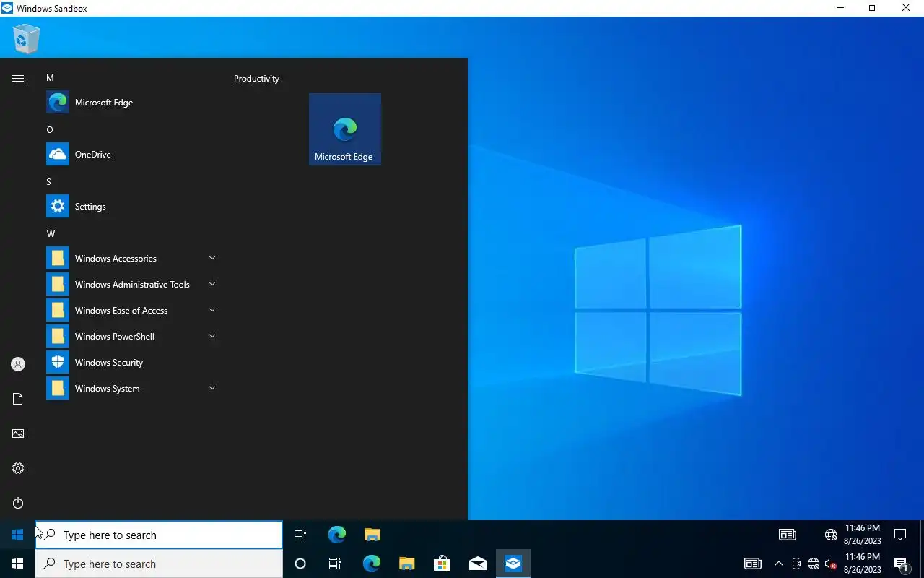
Task: Open the muted volume icon in the host tray
Action: point(831,564)
